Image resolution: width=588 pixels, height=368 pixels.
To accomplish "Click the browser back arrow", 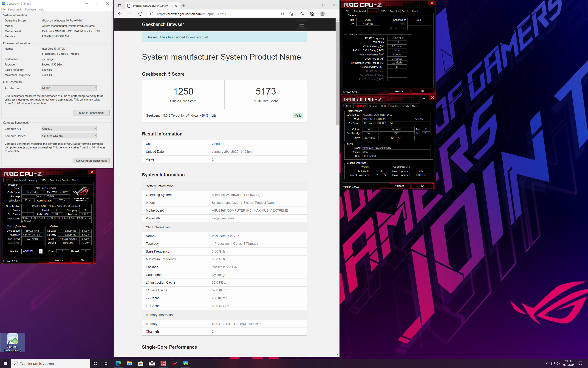I will (120, 14).
